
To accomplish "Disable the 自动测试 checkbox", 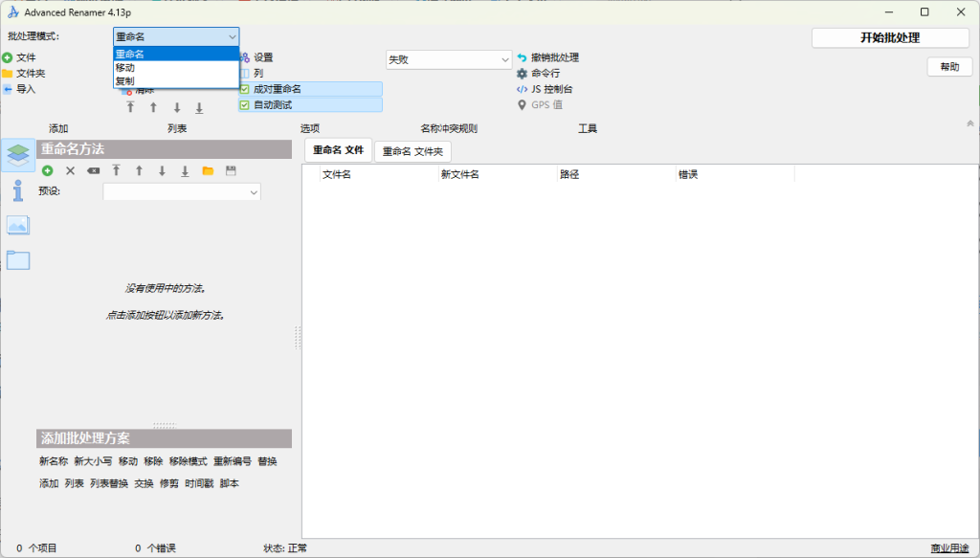I will point(245,104).
